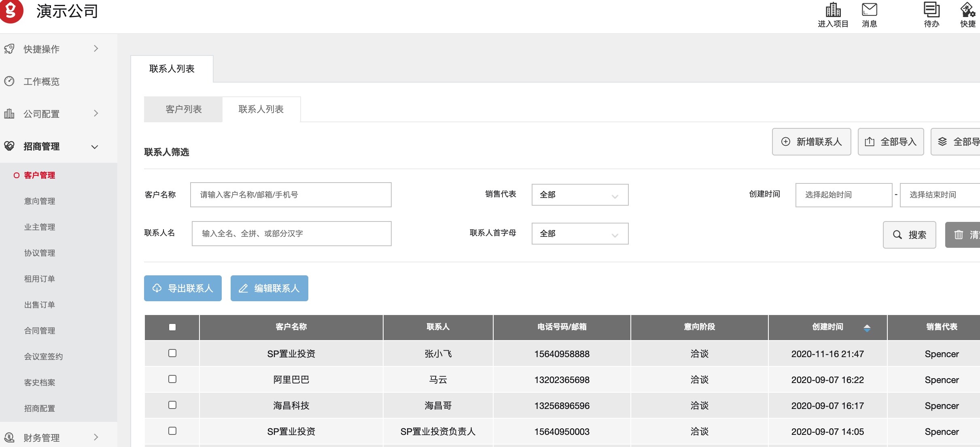This screenshot has height=447, width=980.
Task: Open the 销售代表 dropdown
Action: pyautogui.click(x=579, y=195)
